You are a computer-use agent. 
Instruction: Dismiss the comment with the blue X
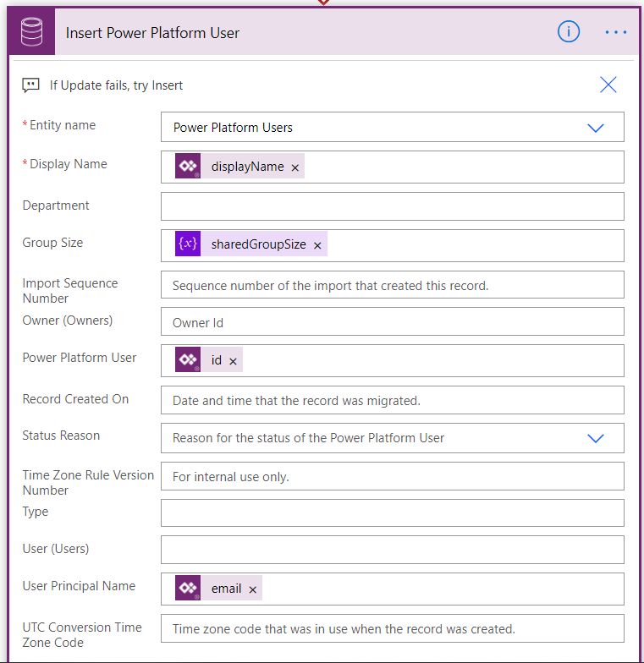(608, 85)
